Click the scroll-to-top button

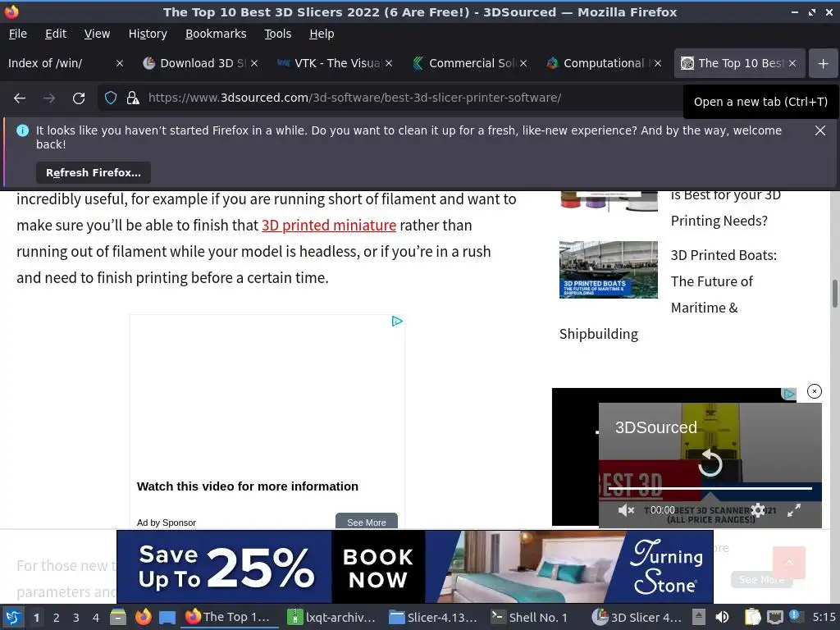click(788, 563)
